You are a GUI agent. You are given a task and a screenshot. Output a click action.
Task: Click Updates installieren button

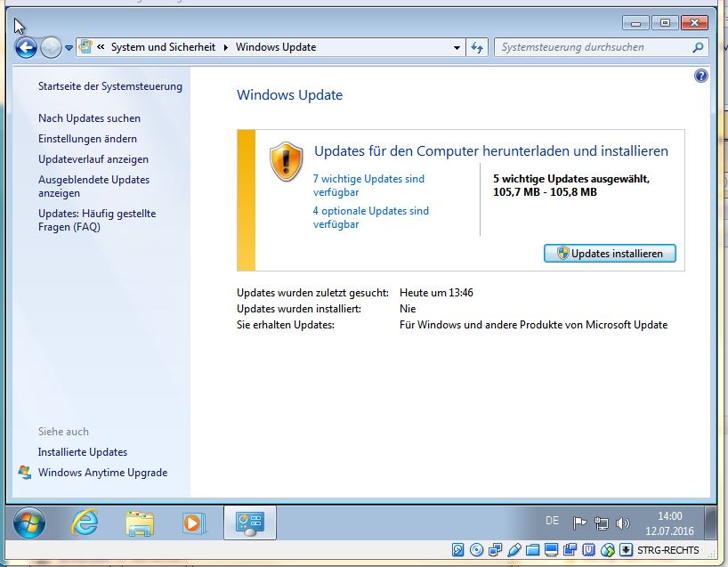coord(610,254)
